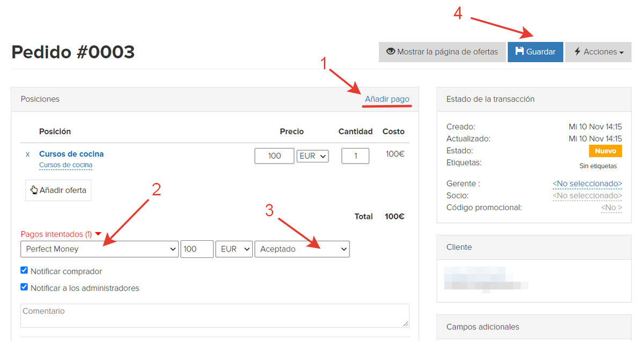Screen dimensions: 644x341
Task: Open the Aceptado status dropdown
Action: (x=302, y=249)
